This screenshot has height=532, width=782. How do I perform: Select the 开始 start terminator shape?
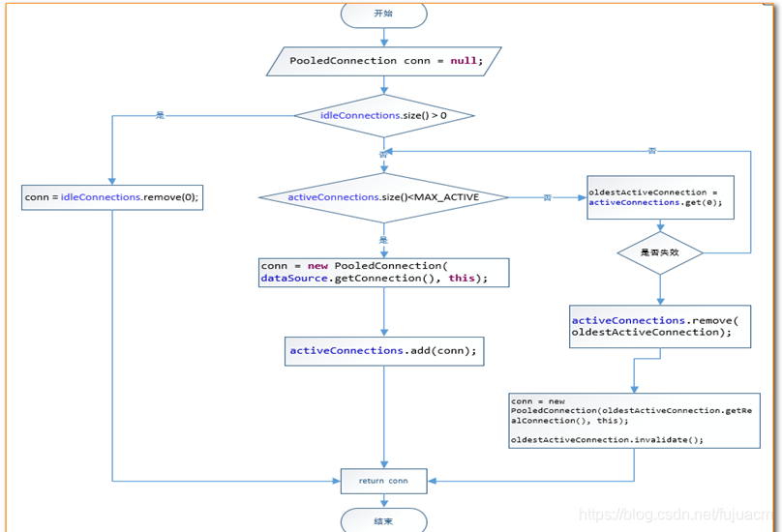[383, 15]
